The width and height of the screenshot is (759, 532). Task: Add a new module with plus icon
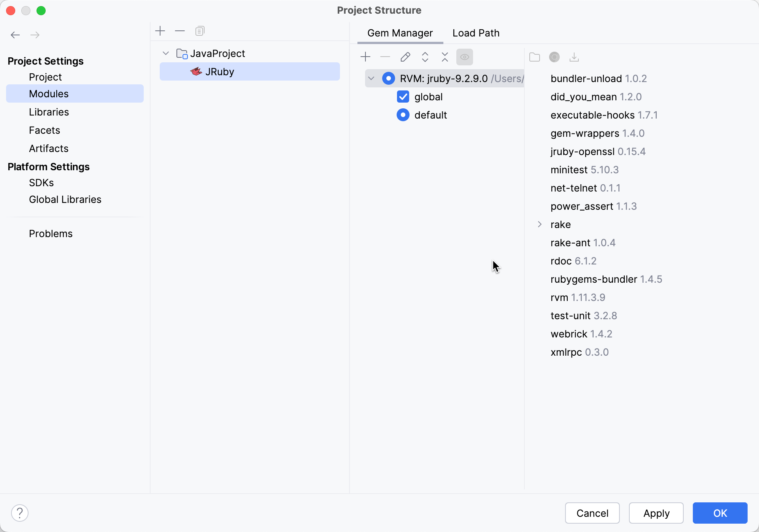(160, 31)
